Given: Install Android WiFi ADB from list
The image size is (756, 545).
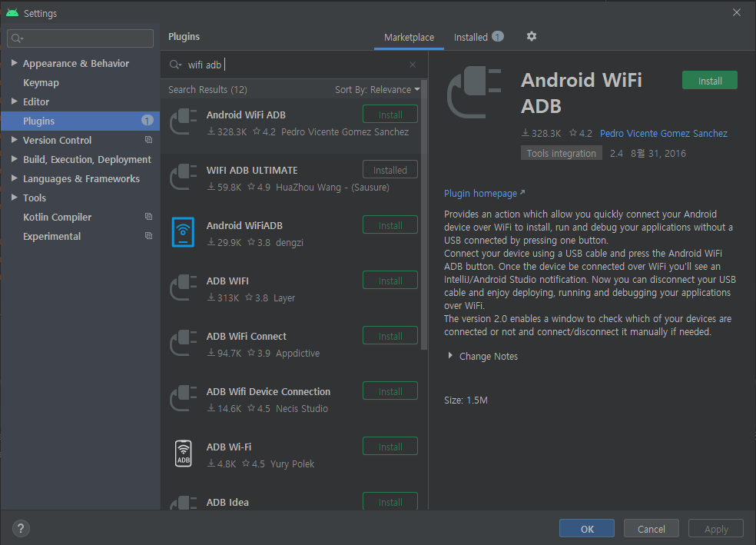Looking at the screenshot, I should click(x=390, y=115).
